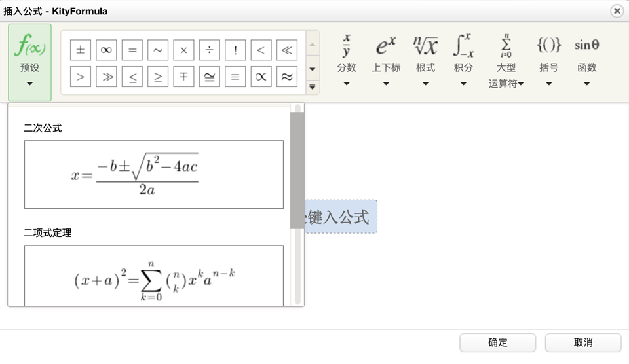Expand the 大型运算符 large operator menu
629x364 pixels.
pos(506,60)
